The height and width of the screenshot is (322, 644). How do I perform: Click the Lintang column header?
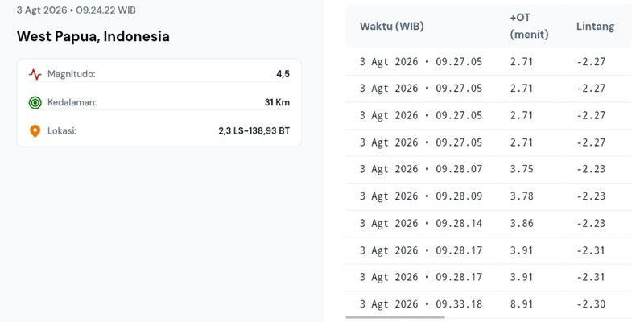tap(595, 27)
